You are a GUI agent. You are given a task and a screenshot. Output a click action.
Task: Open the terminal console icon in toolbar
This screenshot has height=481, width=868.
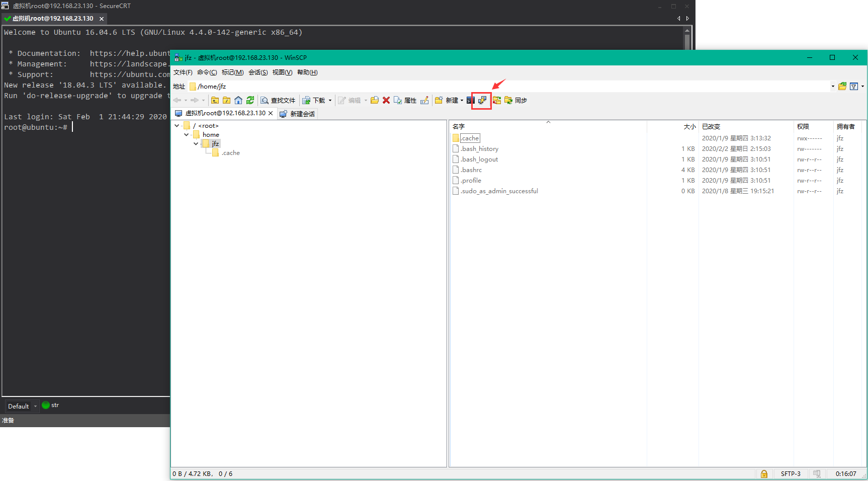click(471, 100)
